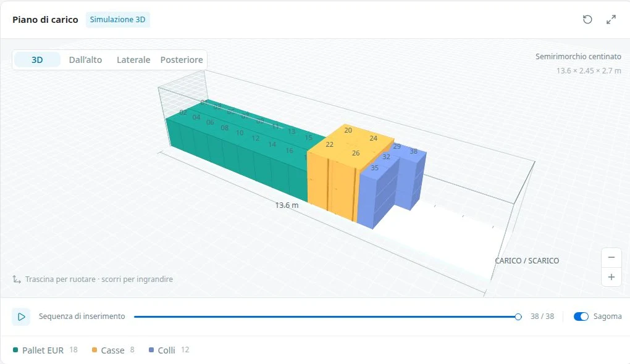The width and height of the screenshot is (630, 364).
Task: Select green pallet number 14
Action: pos(272,144)
